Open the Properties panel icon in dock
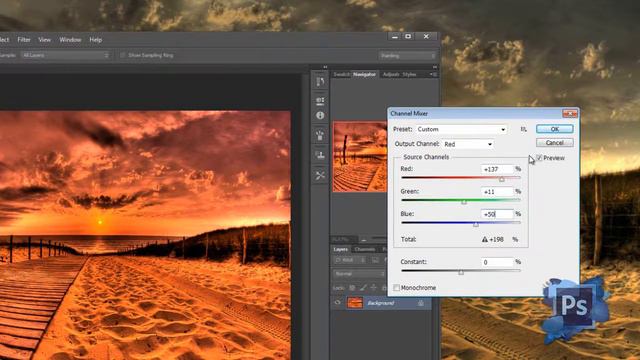 click(320, 100)
